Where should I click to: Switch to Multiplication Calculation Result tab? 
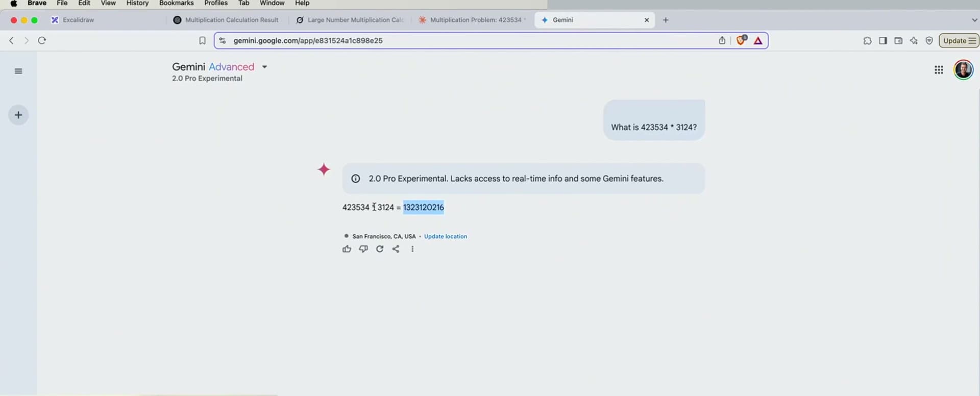[226, 20]
